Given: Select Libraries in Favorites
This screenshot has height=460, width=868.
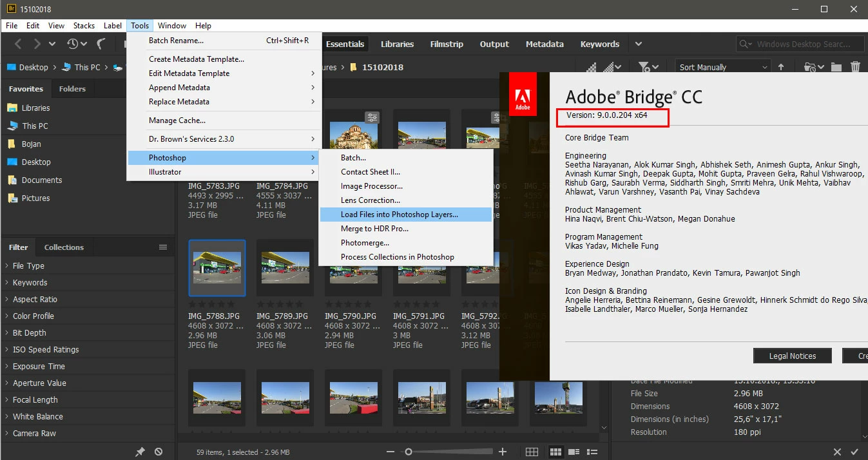Looking at the screenshot, I should coord(35,108).
